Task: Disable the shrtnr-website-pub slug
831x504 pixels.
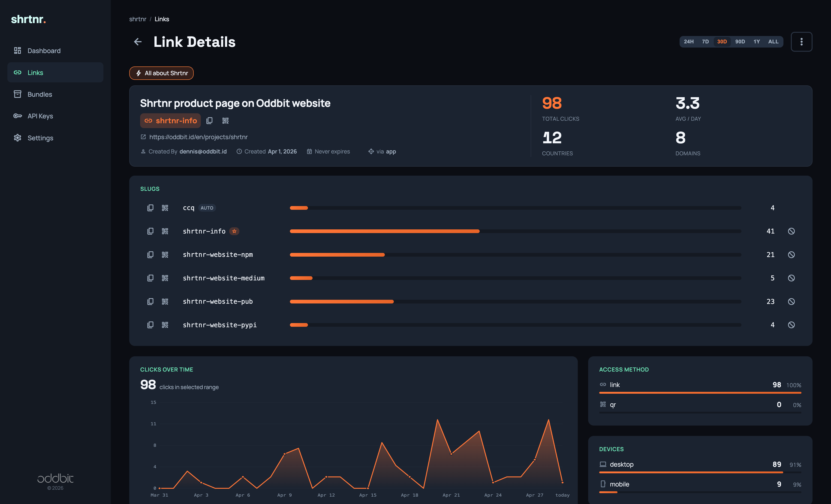Action: (x=791, y=302)
